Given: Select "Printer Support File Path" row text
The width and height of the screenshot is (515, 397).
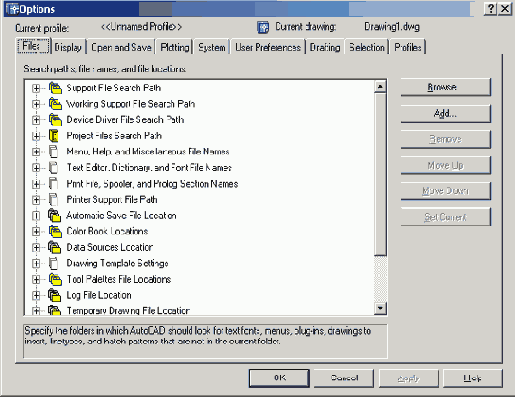Looking at the screenshot, I should tap(112, 200).
